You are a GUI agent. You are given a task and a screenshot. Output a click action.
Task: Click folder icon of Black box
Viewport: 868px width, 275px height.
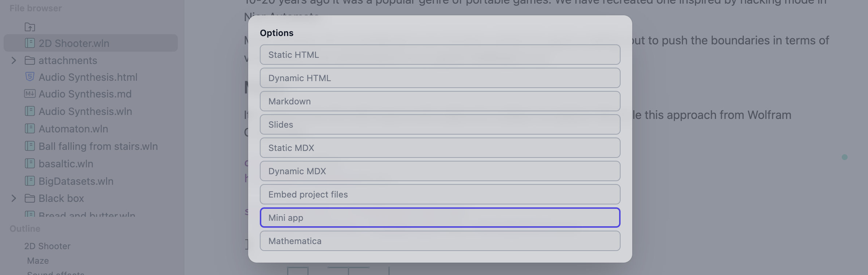pos(30,198)
